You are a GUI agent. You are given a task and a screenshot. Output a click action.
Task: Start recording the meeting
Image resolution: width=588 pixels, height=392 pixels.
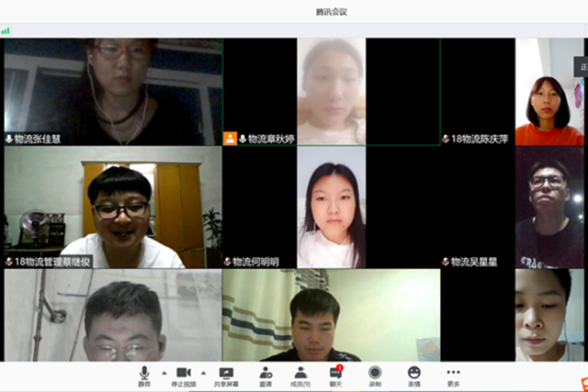(x=375, y=375)
